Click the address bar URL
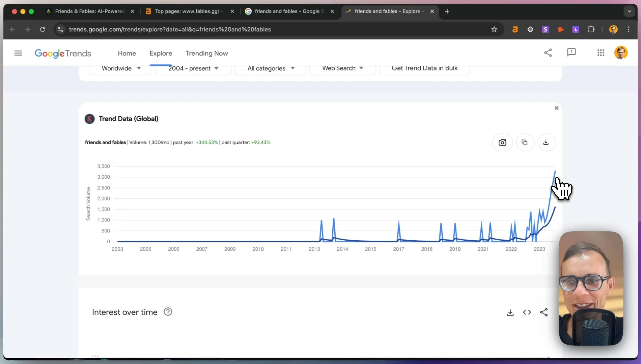641x364 pixels. [x=170, y=29]
